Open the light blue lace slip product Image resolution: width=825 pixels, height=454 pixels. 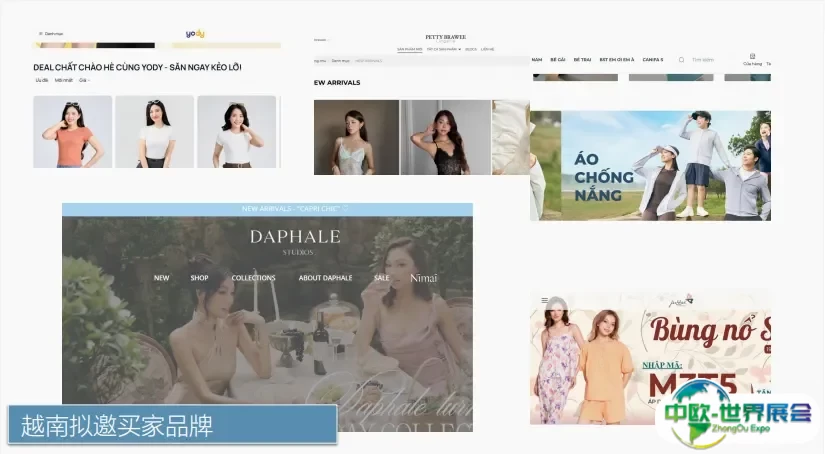[356, 137]
